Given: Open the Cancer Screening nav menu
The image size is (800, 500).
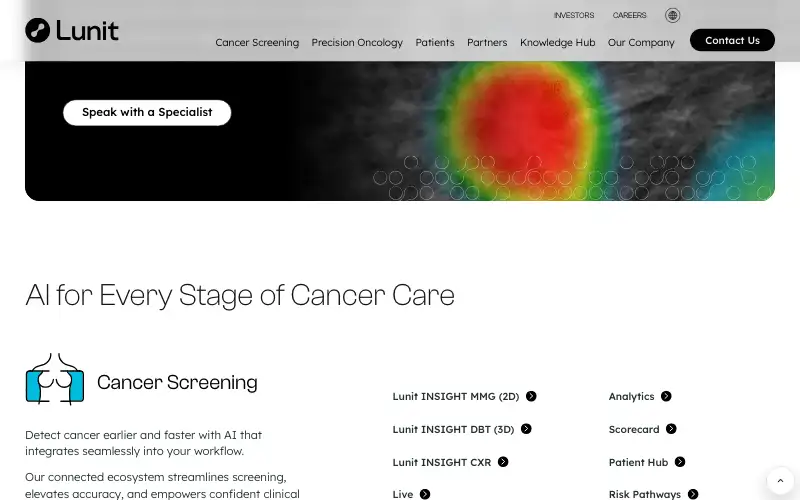Looking at the screenshot, I should (x=257, y=42).
